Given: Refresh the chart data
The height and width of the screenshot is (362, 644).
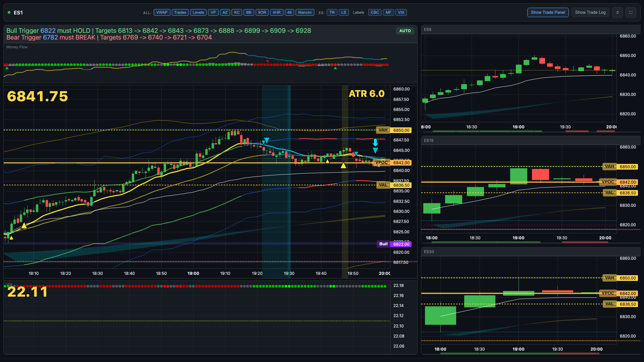Looking at the screenshot, I should tap(618, 12).
